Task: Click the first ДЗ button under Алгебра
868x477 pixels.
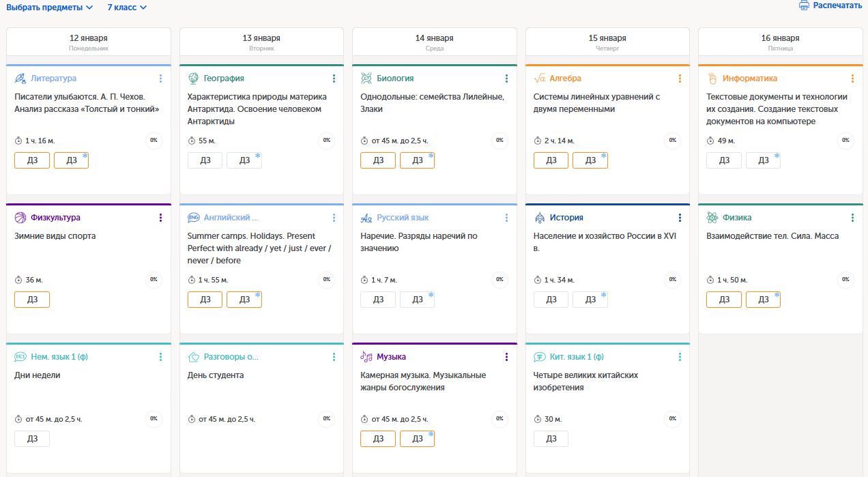Action: [551, 160]
